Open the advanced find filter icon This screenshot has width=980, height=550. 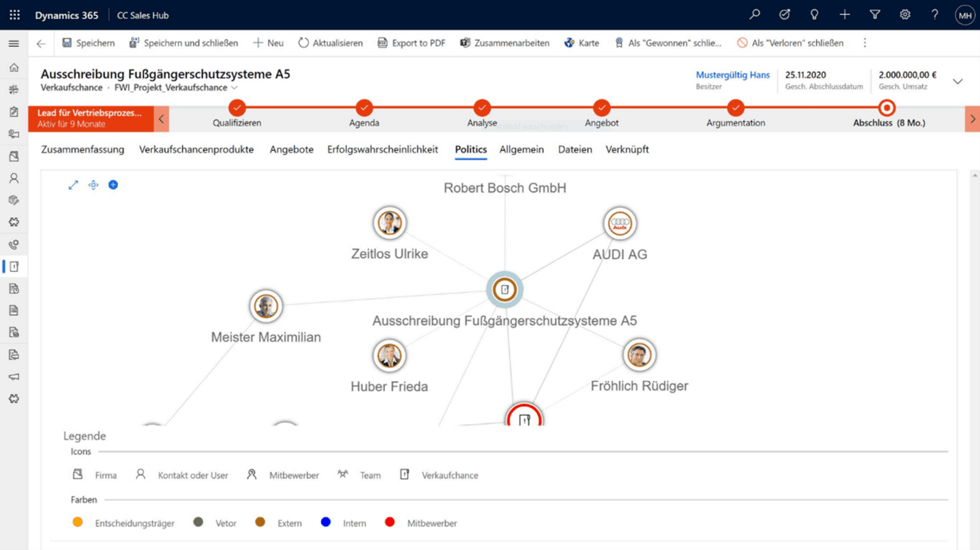(x=874, y=15)
